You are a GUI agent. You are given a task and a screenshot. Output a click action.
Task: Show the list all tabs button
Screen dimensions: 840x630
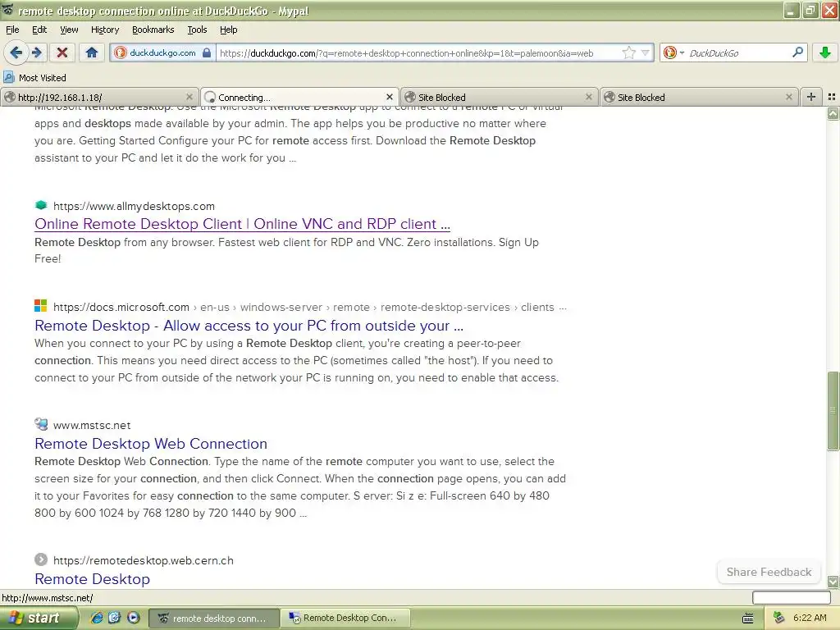coord(832,97)
